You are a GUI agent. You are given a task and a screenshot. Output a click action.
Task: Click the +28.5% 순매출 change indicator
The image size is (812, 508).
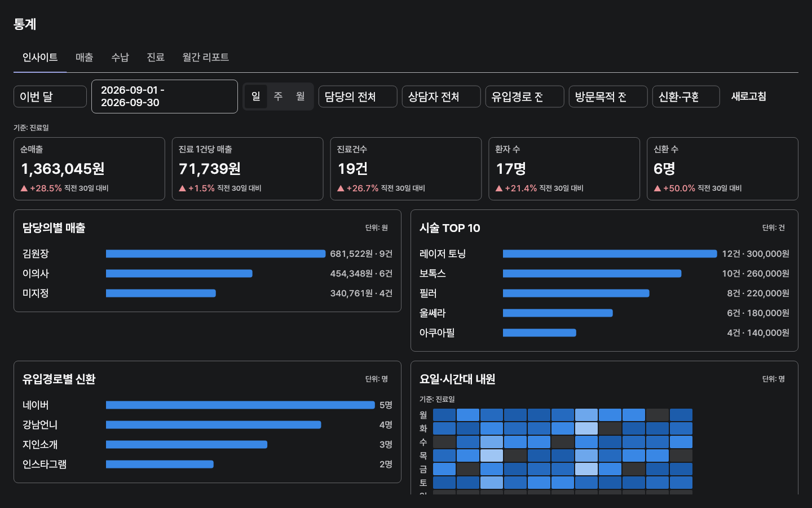[41, 189]
